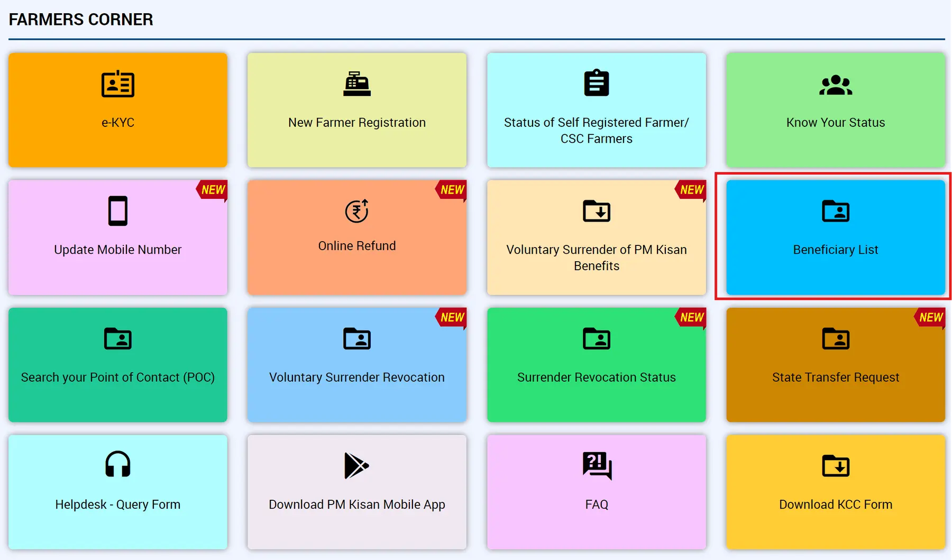Click the NEW badge on Update Mobile Number
This screenshot has width=952, height=560.
pos(213,190)
